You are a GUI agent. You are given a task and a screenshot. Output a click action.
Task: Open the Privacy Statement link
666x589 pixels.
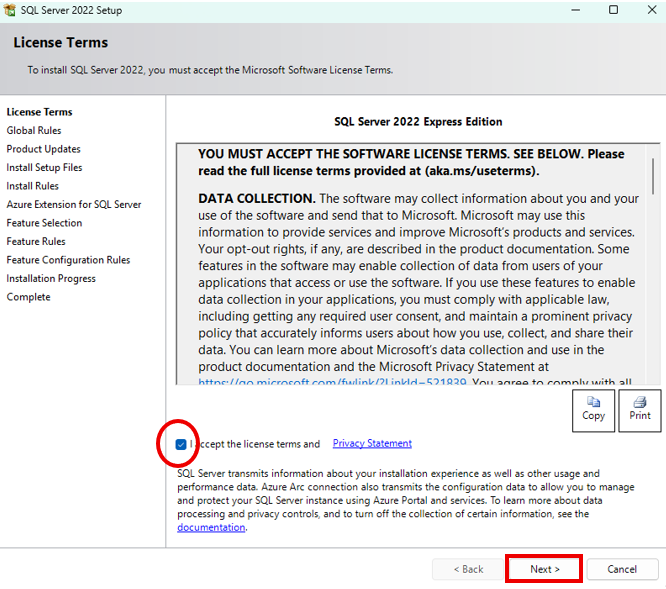[x=372, y=443]
